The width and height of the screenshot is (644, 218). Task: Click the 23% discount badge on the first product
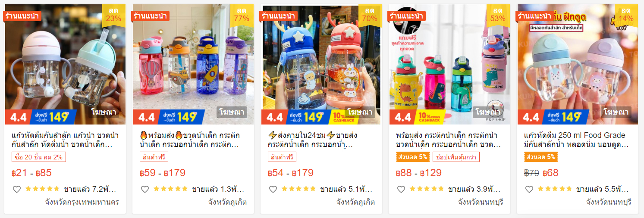click(114, 15)
